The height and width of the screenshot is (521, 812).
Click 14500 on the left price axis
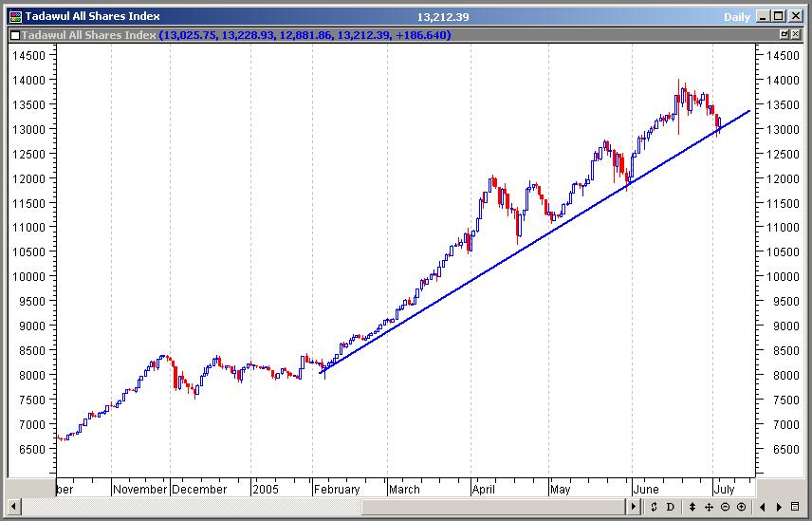[x=29, y=55]
